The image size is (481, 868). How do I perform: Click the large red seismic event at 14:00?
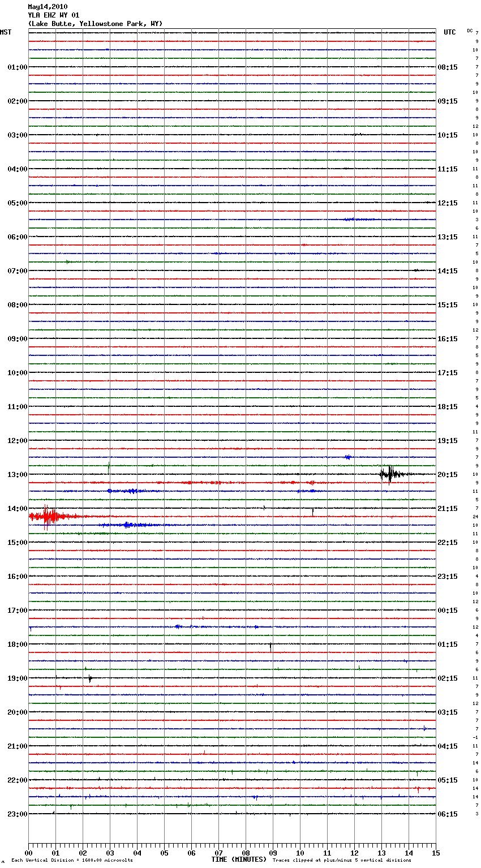50,517
